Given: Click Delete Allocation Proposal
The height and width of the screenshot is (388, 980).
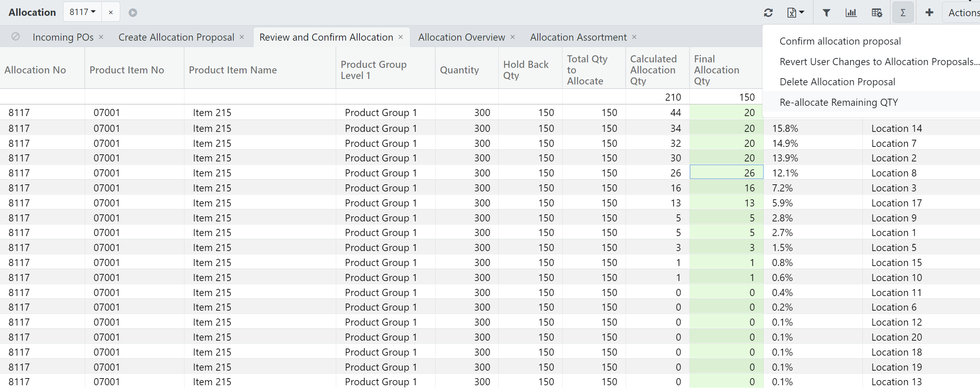Looking at the screenshot, I should pyautogui.click(x=837, y=82).
